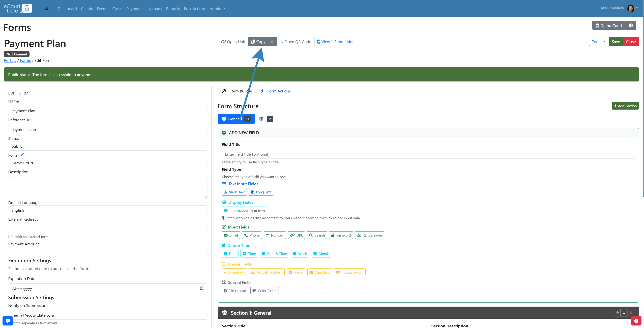Viewport: 644px width, 328px height.
Task: Add a Password field
Action: pos(341,235)
